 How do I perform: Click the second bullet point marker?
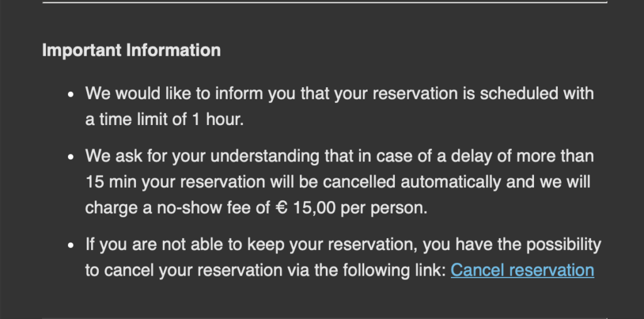point(71,157)
